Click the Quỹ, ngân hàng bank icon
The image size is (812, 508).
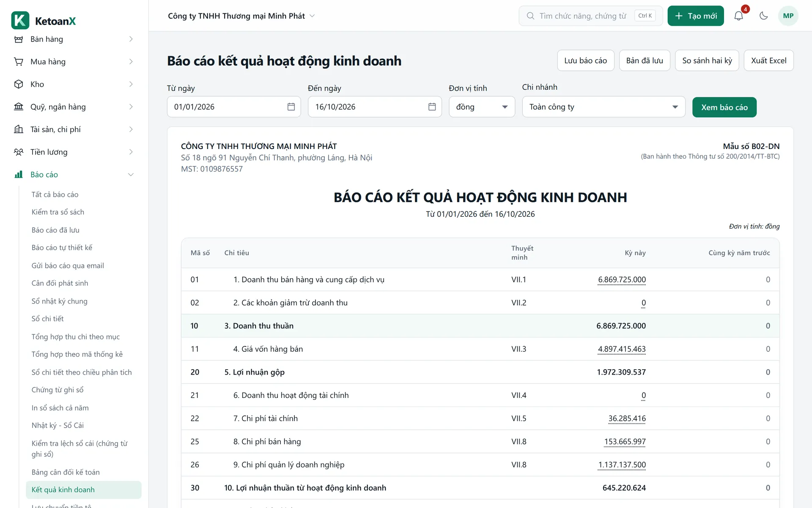19,107
